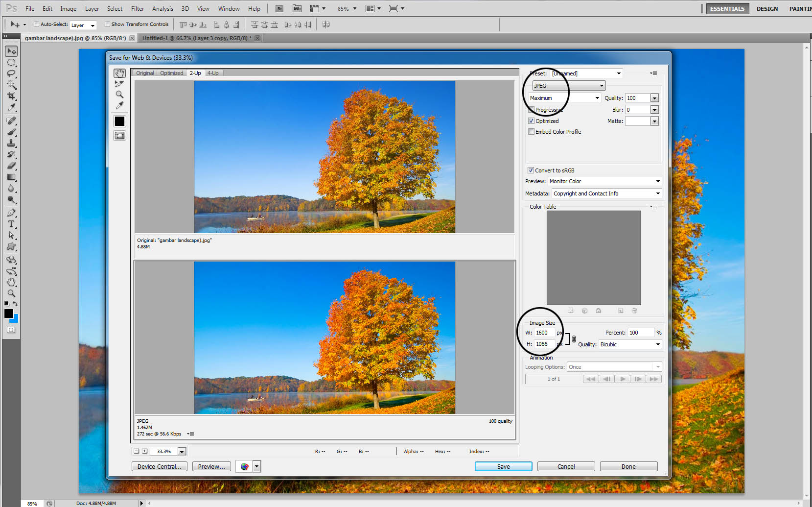Click the Device Central button
The width and height of the screenshot is (812, 507).
tap(159, 466)
